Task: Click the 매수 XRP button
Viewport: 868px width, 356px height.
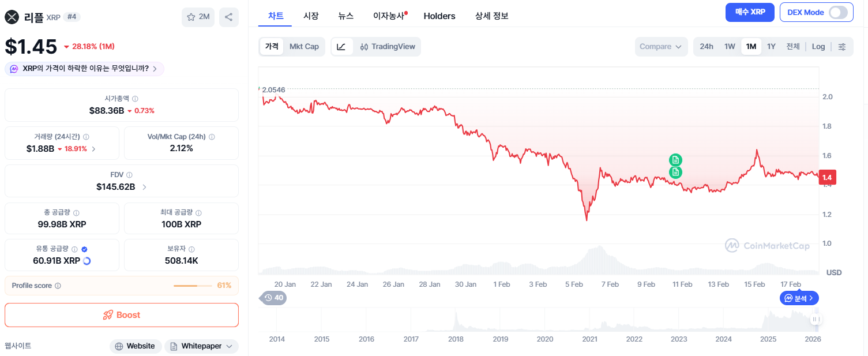Action: click(750, 12)
